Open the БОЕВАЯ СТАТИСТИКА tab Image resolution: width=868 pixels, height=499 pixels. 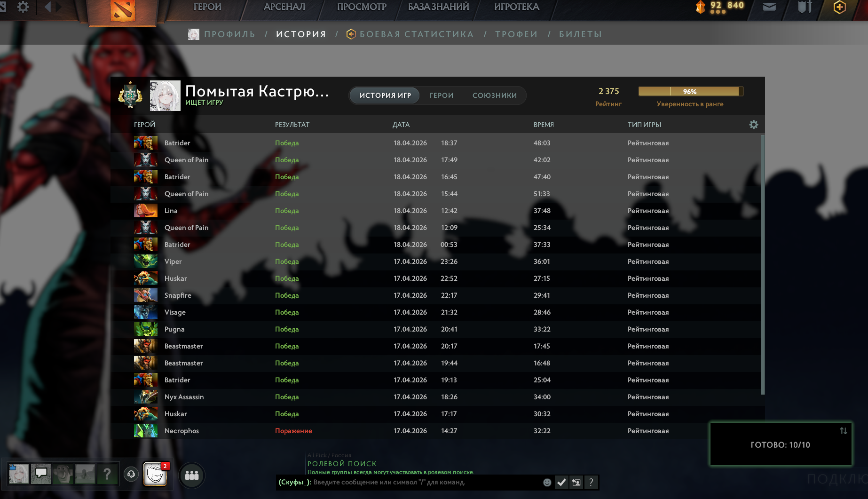click(x=417, y=34)
